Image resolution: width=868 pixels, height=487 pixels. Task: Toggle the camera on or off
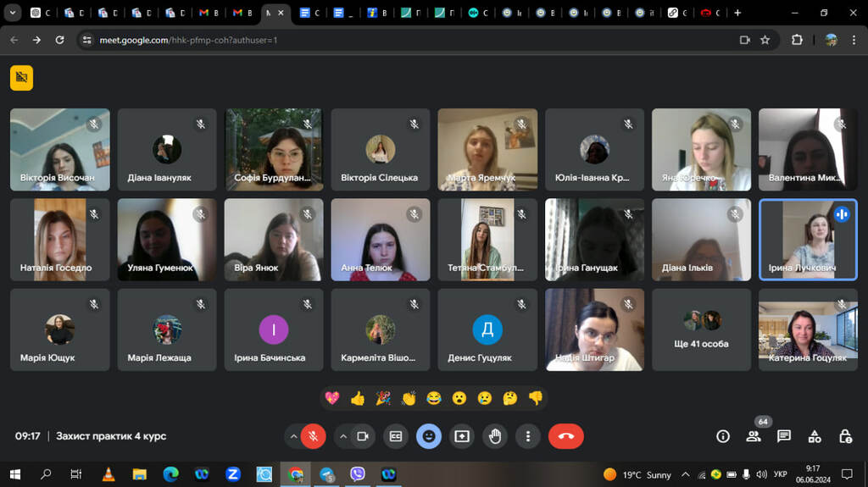363,436
